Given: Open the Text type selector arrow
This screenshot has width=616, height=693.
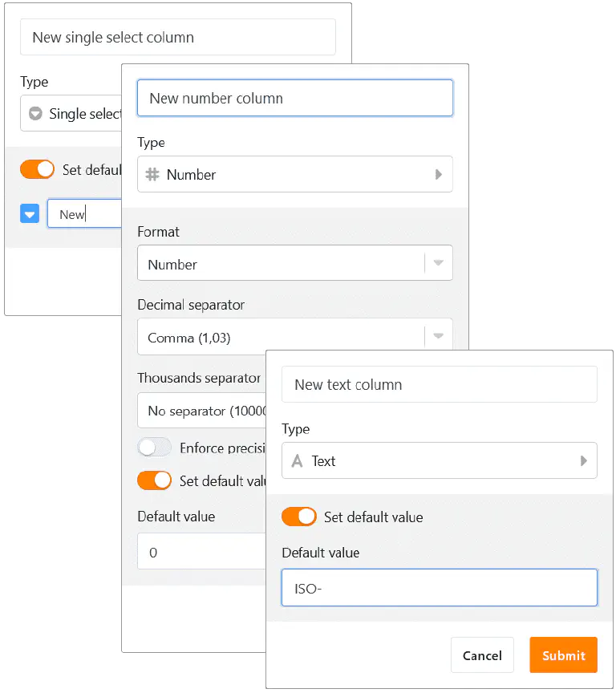Looking at the screenshot, I should (583, 461).
